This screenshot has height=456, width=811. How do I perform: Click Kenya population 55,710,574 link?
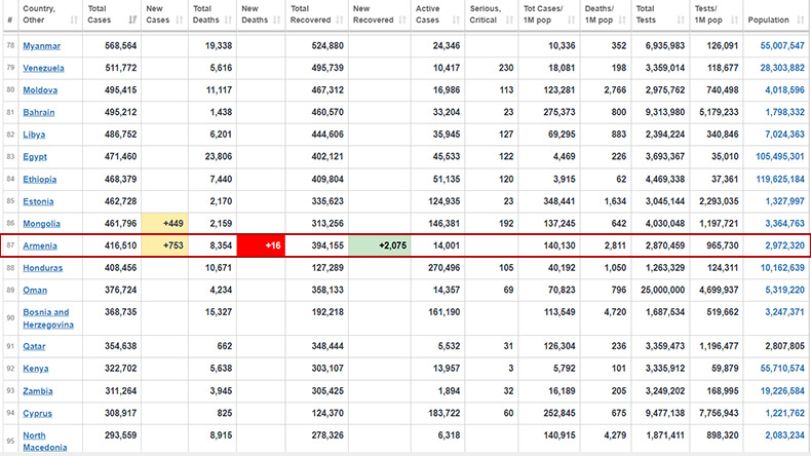click(782, 369)
